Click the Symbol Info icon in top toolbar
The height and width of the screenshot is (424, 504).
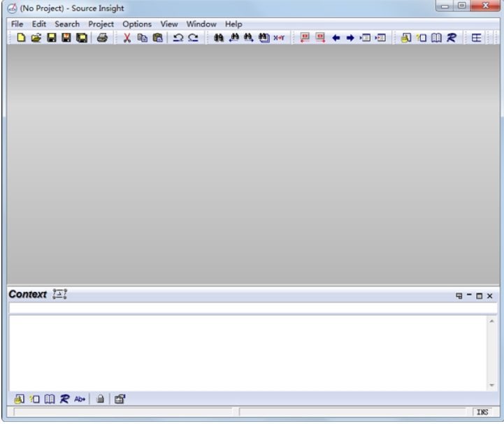[x=421, y=38]
